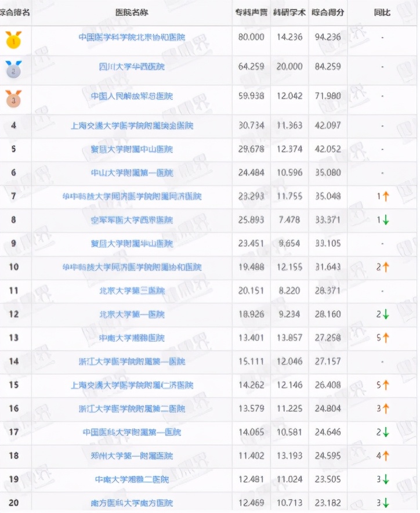Screen dimensions: 420x513
Task: Open 北京大学第三医院 link
Action: [132, 291]
